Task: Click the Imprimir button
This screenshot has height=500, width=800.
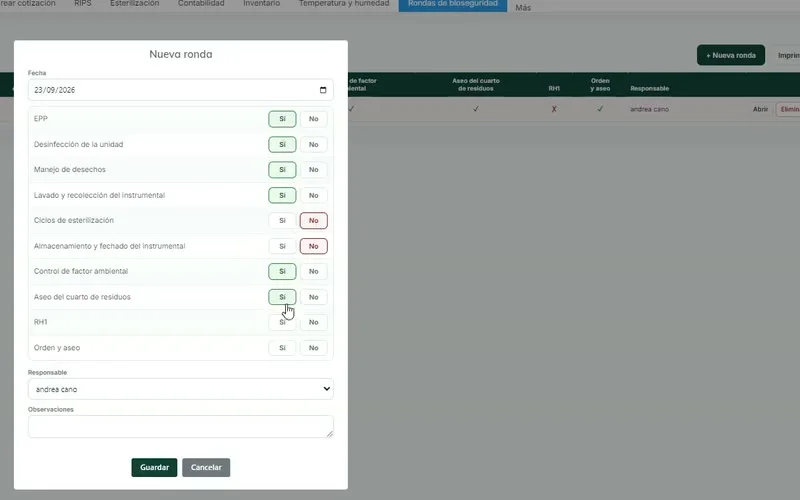Action: tap(788, 55)
